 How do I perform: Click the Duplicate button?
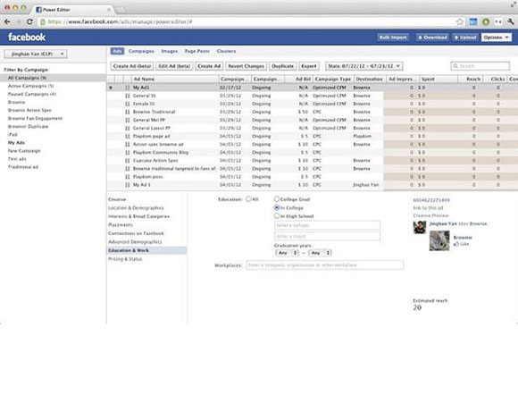pos(282,66)
